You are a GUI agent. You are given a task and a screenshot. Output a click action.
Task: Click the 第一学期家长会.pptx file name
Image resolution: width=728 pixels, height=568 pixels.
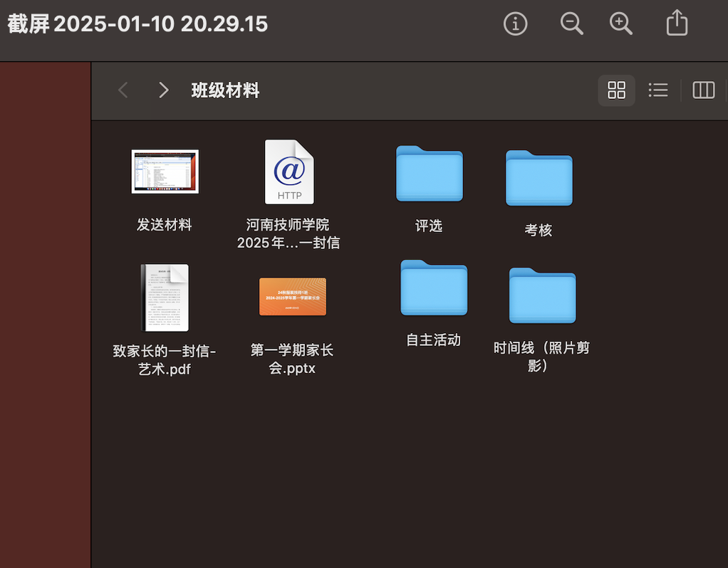(x=292, y=359)
